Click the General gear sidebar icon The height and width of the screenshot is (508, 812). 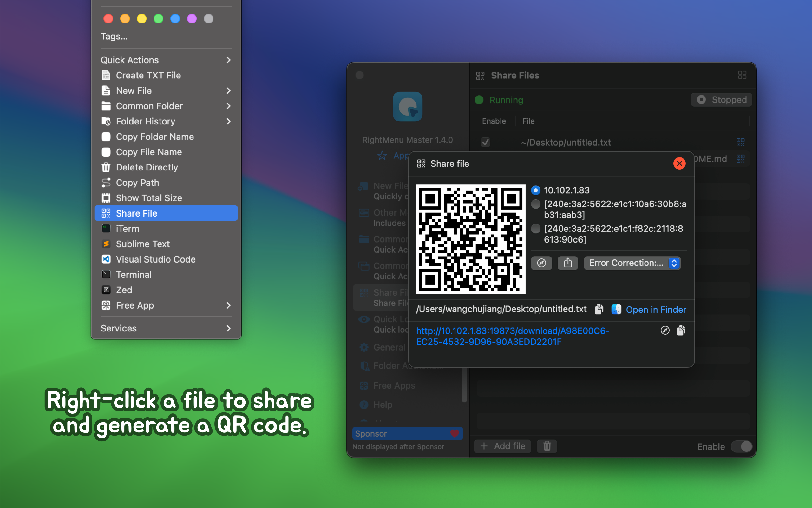coord(364,347)
